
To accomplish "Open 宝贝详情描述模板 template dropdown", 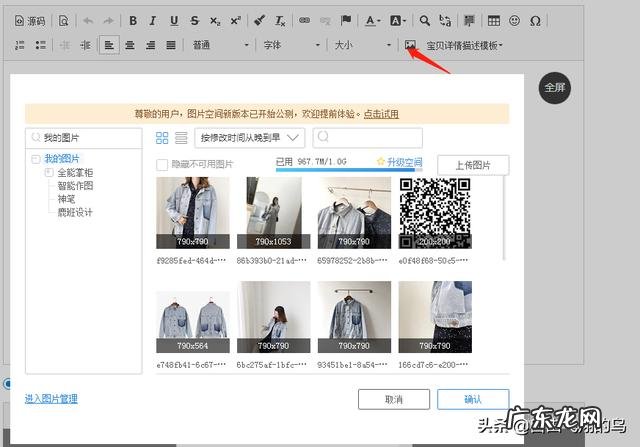I will 464,45.
